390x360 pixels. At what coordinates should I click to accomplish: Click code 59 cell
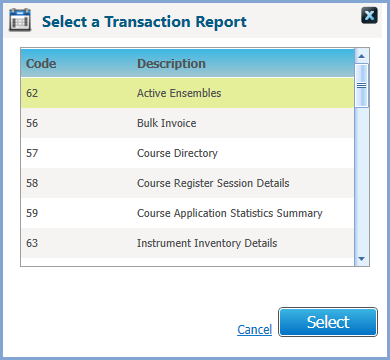pyautogui.click(x=32, y=213)
